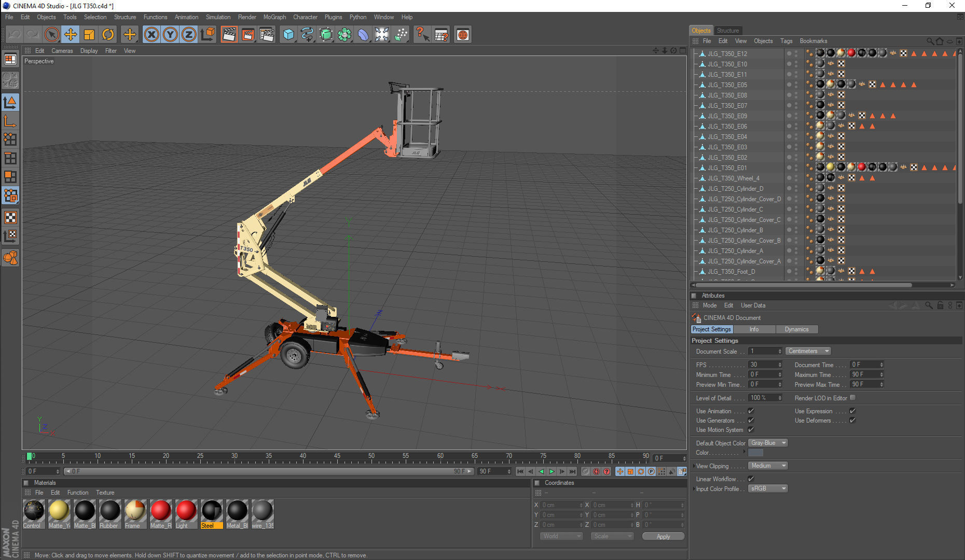Open the Character menu

pos(305,17)
